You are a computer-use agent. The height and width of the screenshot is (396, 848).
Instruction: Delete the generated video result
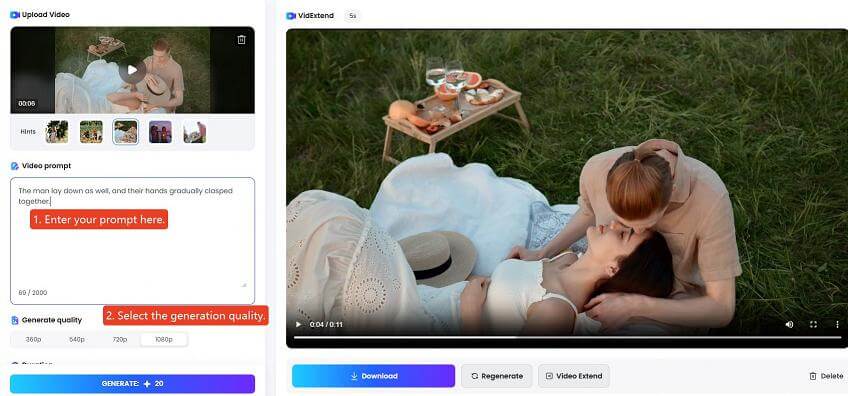(826, 376)
